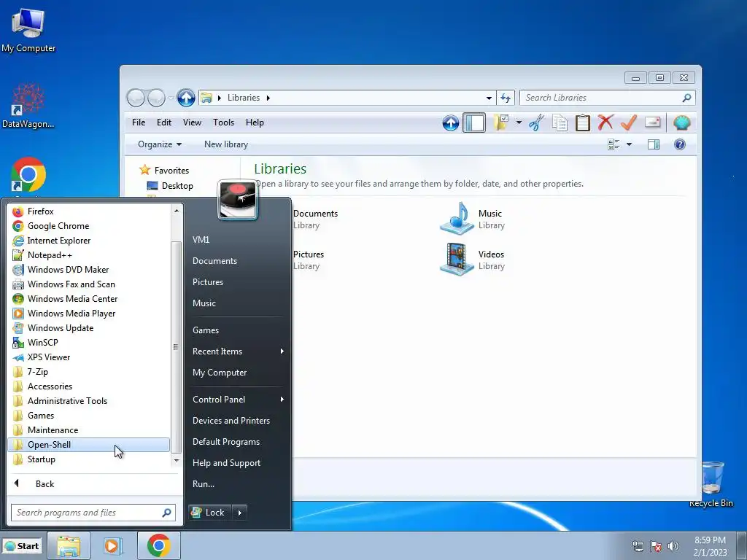Image resolution: width=747 pixels, height=560 pixels.
Task: Open the view options dropdown arrow
Action: (x=629, y=144)
